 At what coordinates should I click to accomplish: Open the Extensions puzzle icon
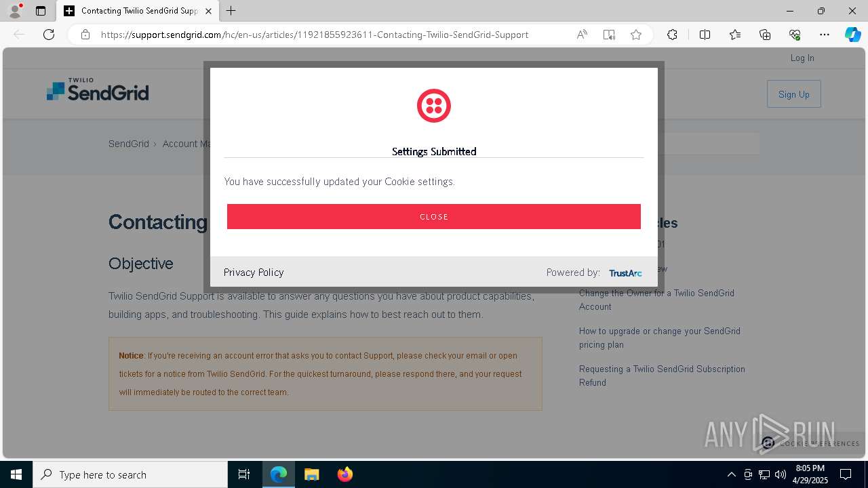(672, 35)
